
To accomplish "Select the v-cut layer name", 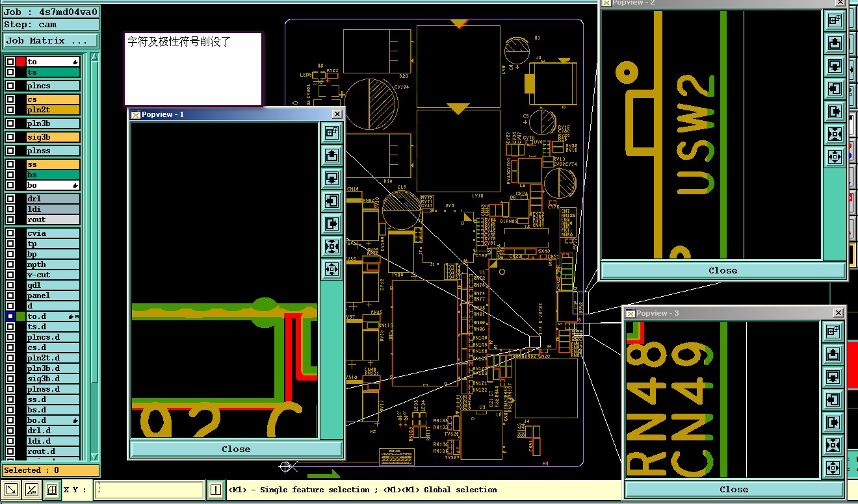I will [53, 275].
